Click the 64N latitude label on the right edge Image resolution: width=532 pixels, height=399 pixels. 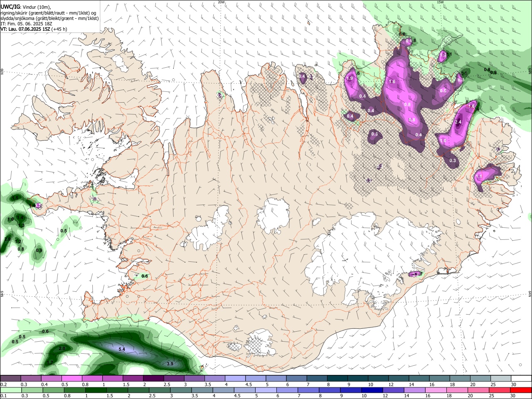pyautogui.click(x=530, y=293)
